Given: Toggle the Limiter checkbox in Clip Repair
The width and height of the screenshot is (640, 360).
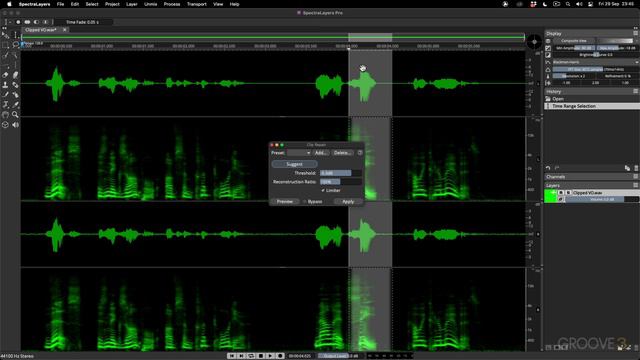Looking at the screenshot, I should (323, 190).
